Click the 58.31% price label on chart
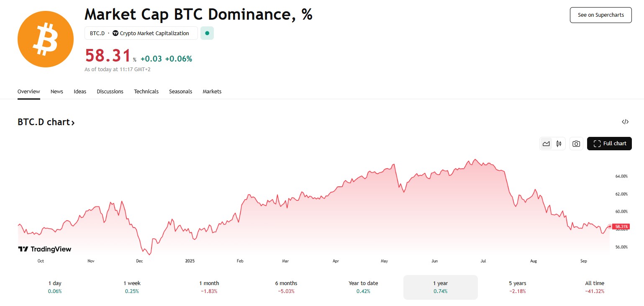The height and width of the screenshot is (306, 644). pyautogui.click(x=621, y=226)
